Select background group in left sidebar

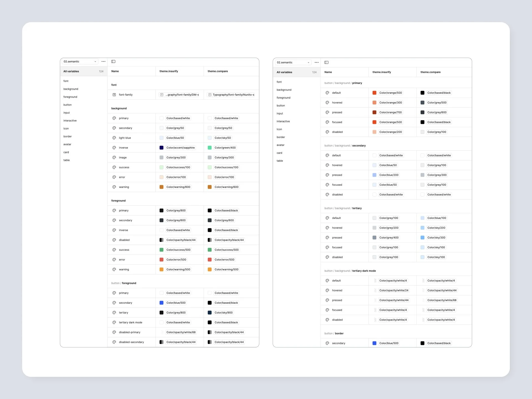pyautogui.click(x=71, y=89)
